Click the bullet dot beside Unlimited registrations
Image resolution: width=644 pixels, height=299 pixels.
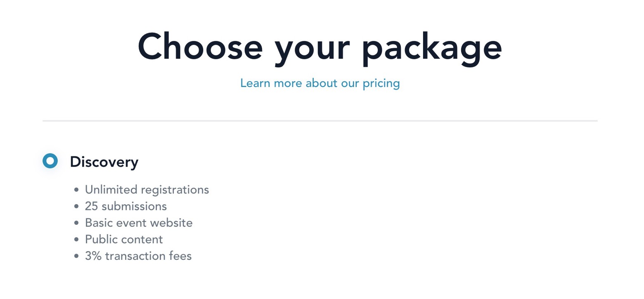point(76,190)
